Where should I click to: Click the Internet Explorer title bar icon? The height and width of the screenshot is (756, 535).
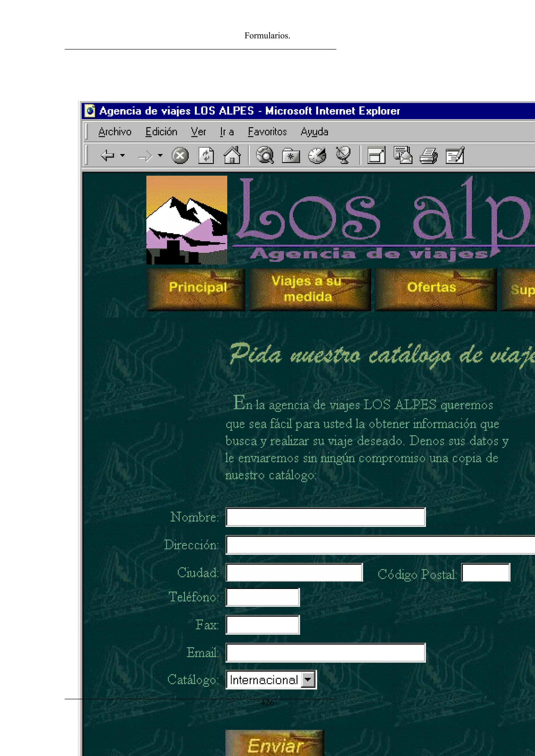90,111
